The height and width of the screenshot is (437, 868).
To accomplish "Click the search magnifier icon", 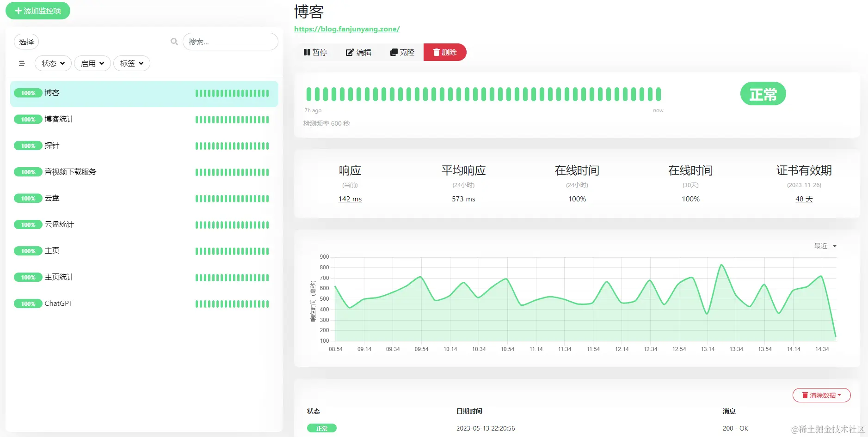I will coord(174,42).
